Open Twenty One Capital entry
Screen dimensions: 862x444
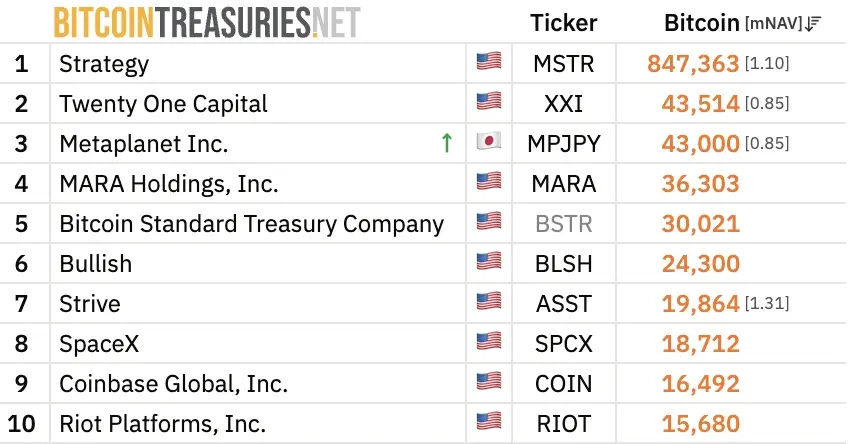click(x=163, y=104)
